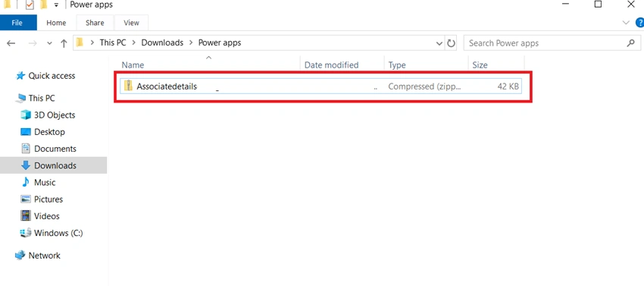
Task: Open 3D Objects folder in sidebar
Action: [55, 115]
